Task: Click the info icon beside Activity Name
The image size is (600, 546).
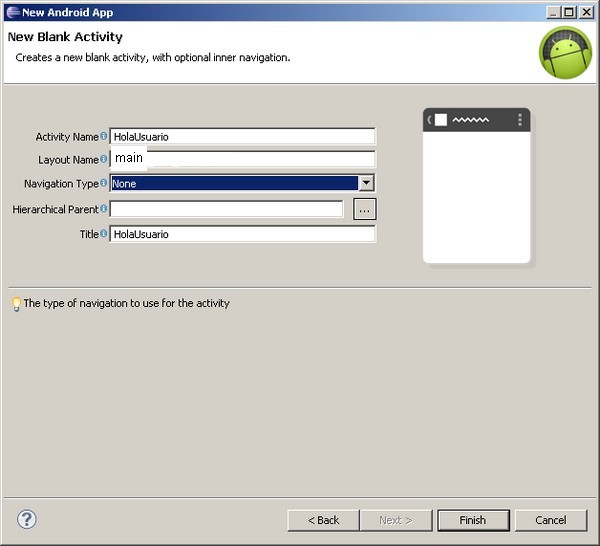Action: click(x=103, y=136)
